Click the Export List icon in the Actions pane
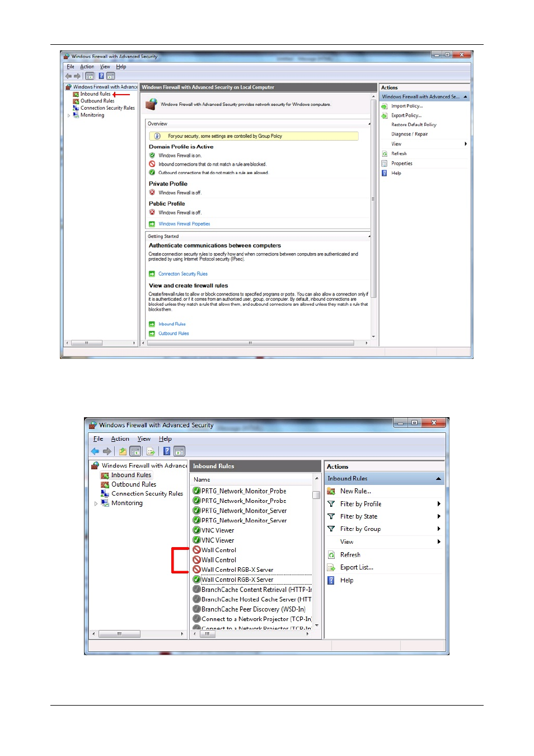Image resolution: width=534 pixels, height=756 pixels. pos(331,567)
